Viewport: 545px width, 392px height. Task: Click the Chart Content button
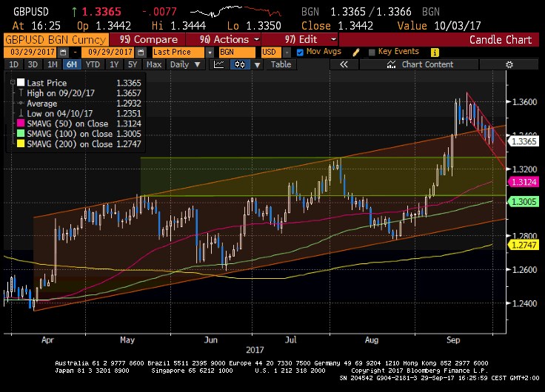[419, 64]
